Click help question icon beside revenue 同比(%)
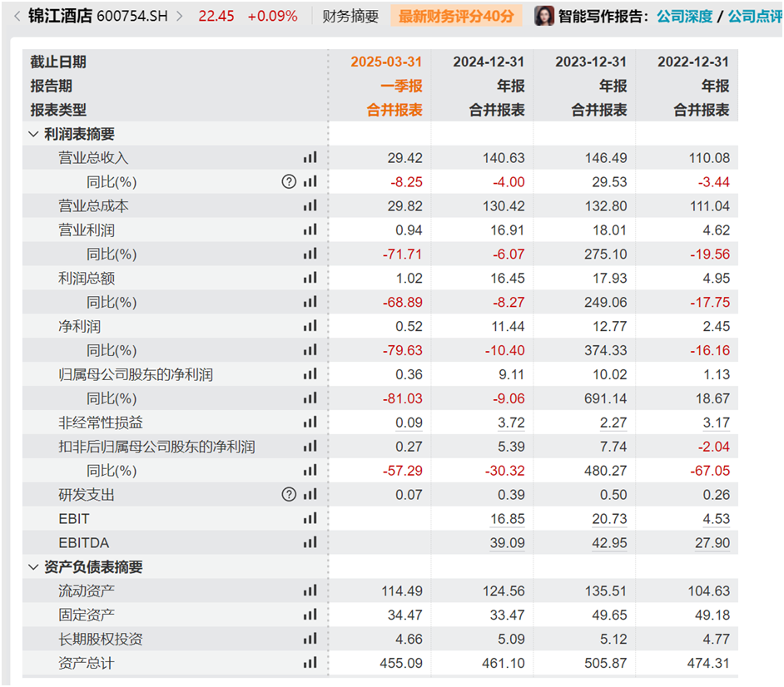 click(x=289, y=181)
